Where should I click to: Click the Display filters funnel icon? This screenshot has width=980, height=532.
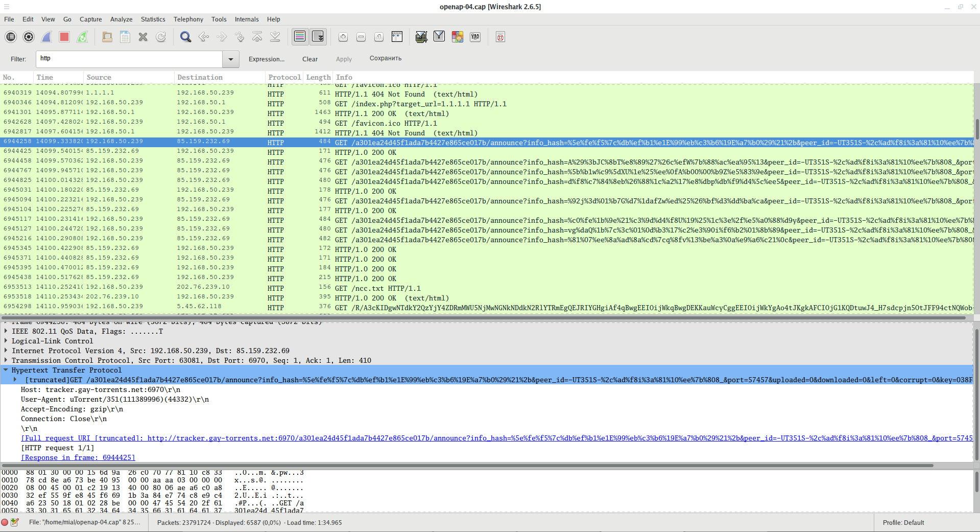(439, 37)
